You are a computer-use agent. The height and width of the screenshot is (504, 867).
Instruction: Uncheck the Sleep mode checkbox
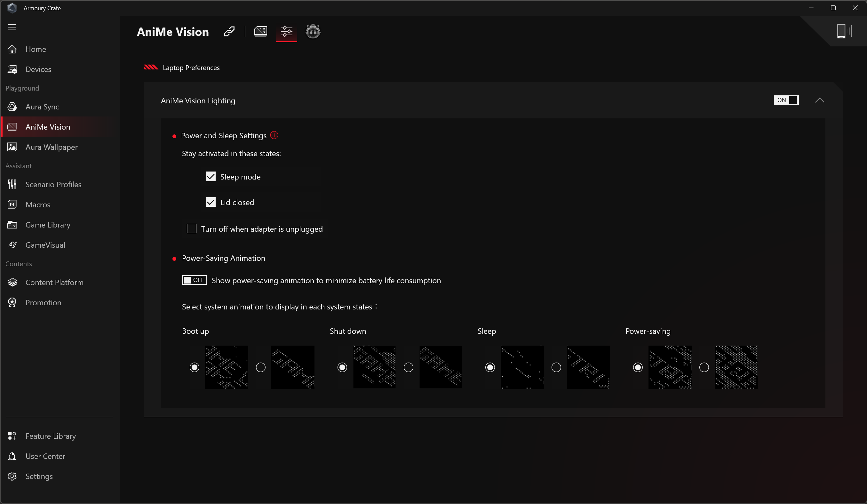[x=211, y=177]
